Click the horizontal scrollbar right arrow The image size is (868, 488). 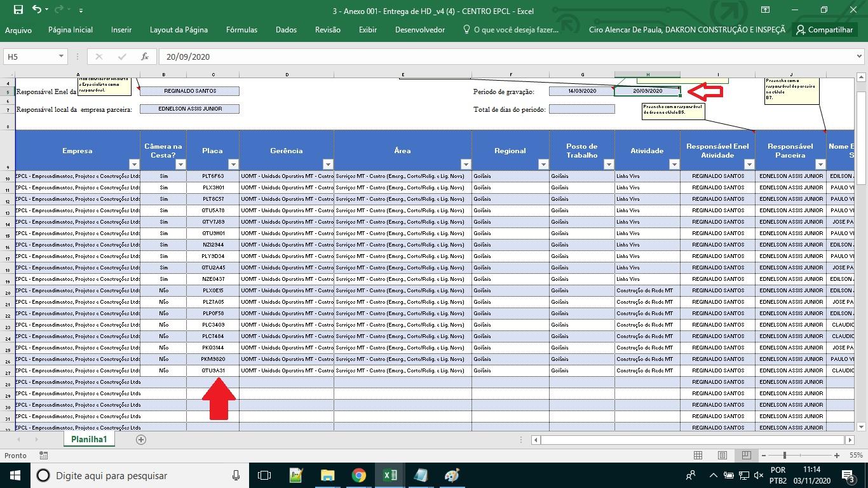point(850,439)
